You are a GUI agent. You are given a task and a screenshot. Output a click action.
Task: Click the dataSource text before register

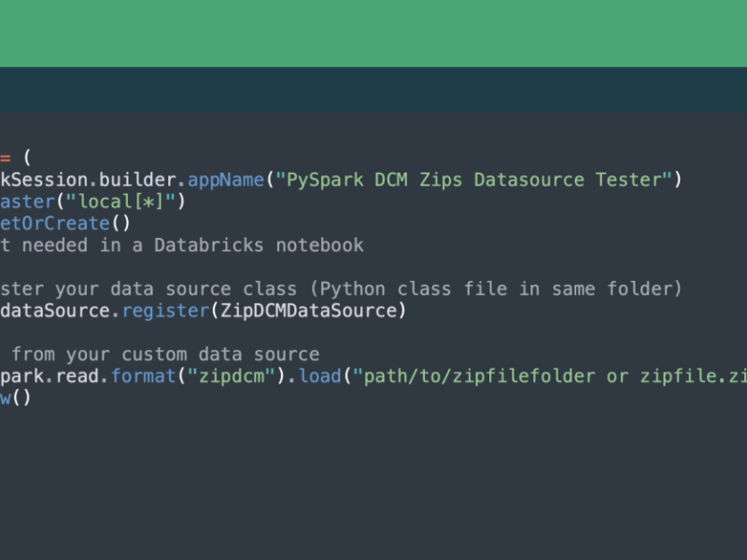(x=55, y=311)
